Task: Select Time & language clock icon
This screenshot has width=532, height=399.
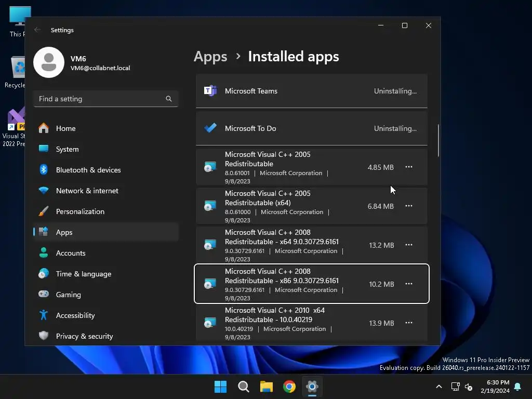Action: [x=44, y=273]
